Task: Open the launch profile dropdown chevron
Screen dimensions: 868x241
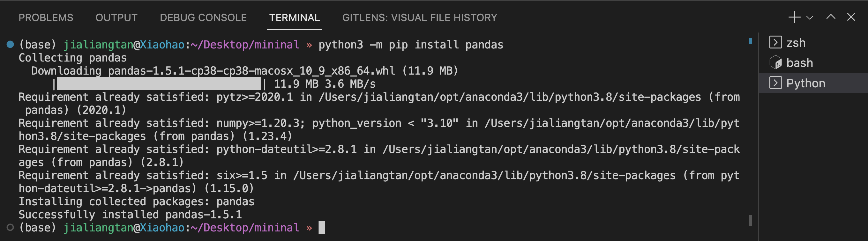Action: (810, 18)
